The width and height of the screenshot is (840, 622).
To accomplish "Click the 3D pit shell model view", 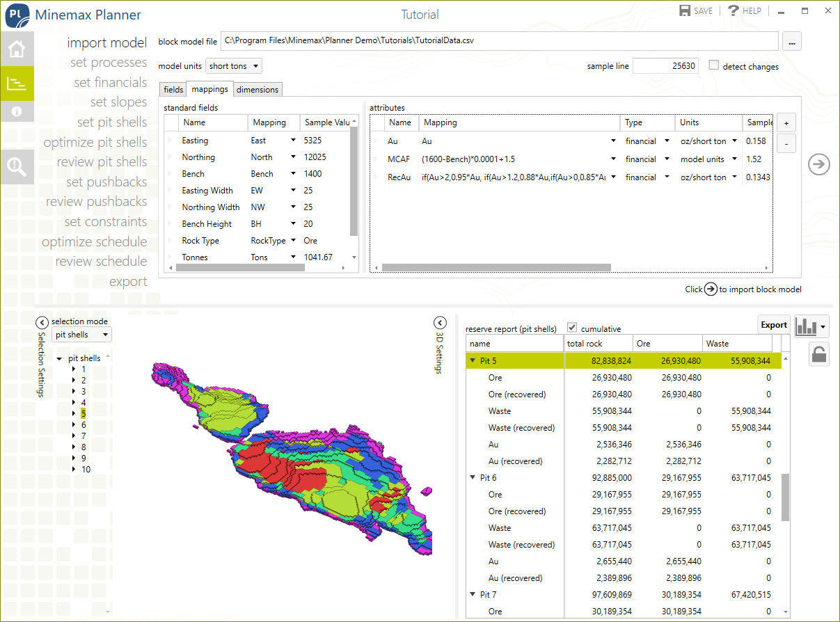I will click(x=292, y=459).
